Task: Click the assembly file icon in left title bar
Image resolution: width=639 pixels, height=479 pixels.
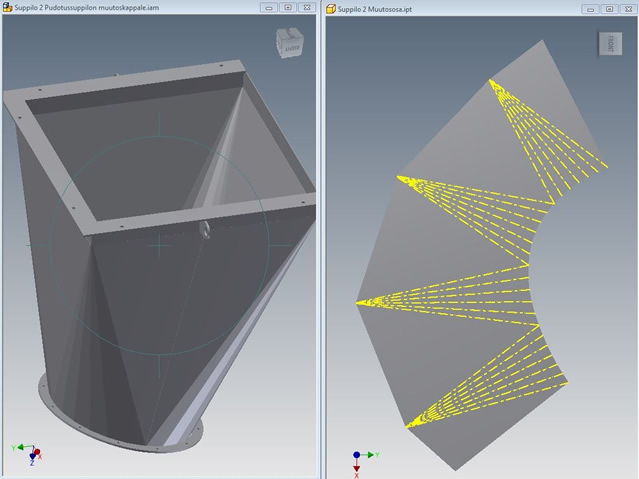Action: pyautogui.click(x=7, y=7)
